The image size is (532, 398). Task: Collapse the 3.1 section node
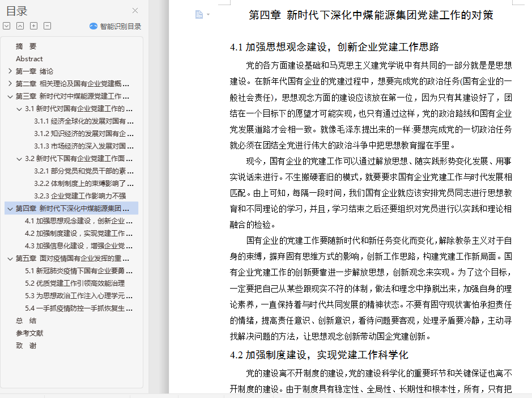tap(19, 109)
